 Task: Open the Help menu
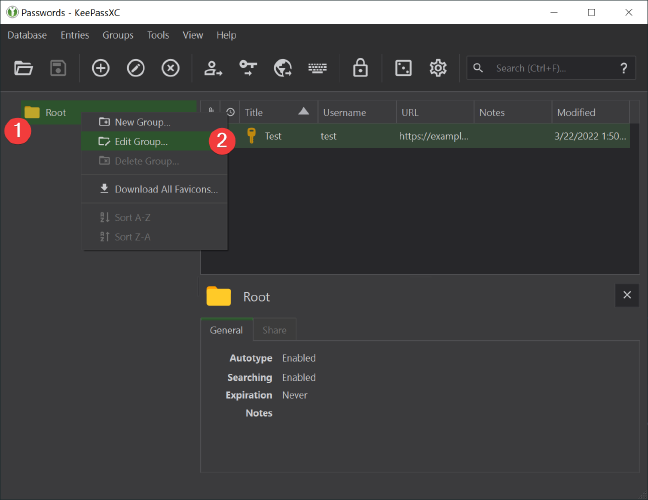tap(226, 35)
